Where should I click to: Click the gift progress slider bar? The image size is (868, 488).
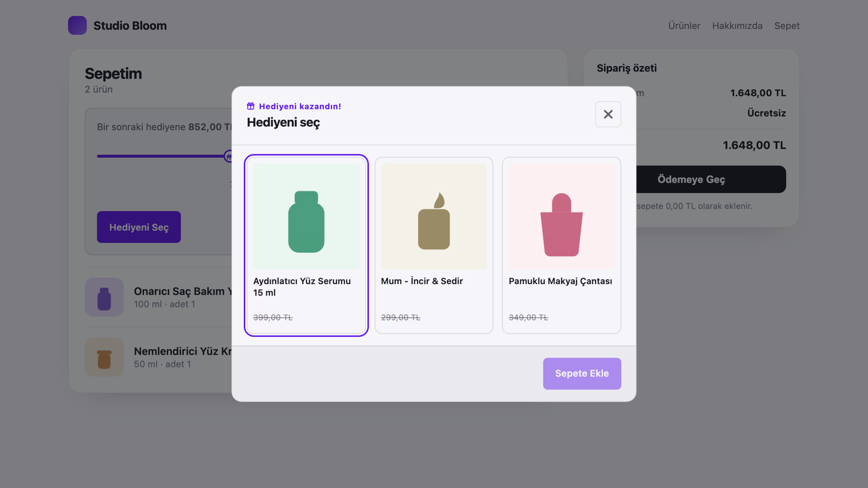(164, 156)
